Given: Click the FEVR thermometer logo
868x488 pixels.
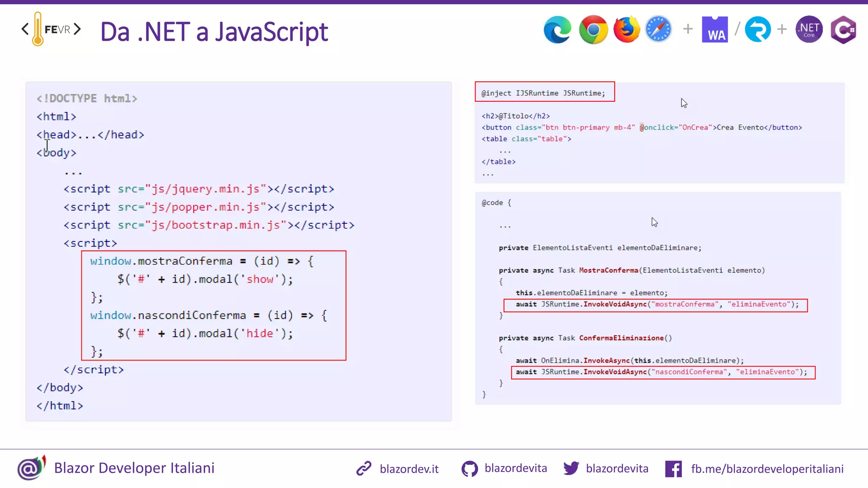Looking at the screenshot, I should (x=51, y=29).
